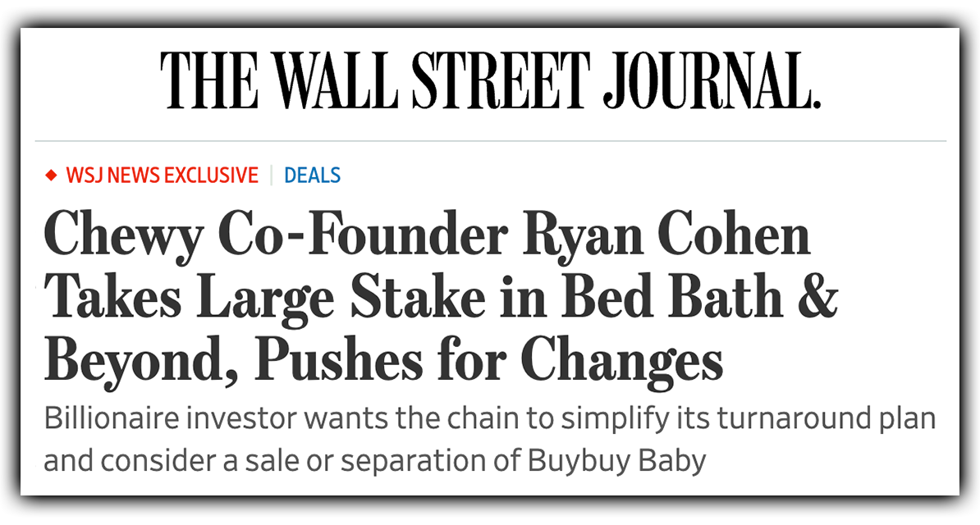Click the Chewy Co-Founder Ryan Cohen headline

click(441, 299)
